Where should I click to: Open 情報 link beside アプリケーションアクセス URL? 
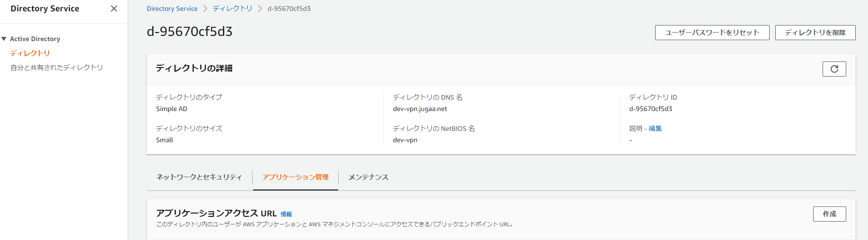(286, 214)
